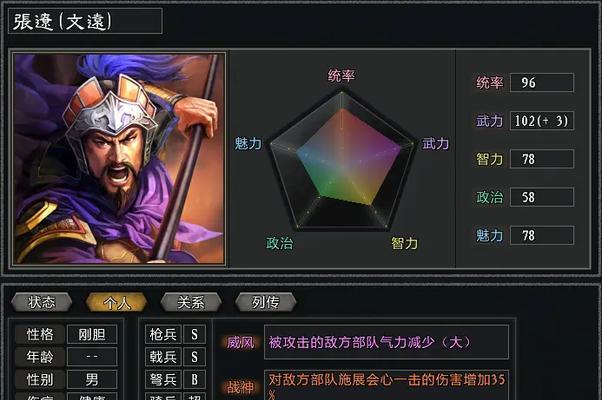Click the 威风 skill description text
Viewport: 602px width, 400px height.
coord(369,342)
